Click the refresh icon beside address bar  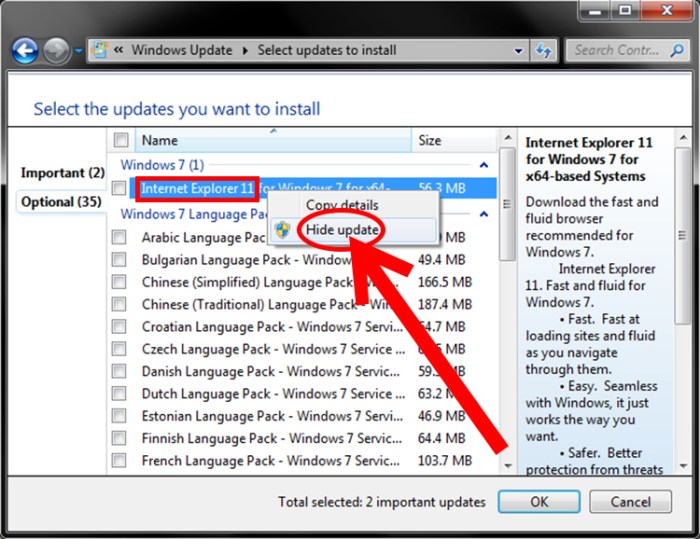pyautogui.click(x=546, y=50)
